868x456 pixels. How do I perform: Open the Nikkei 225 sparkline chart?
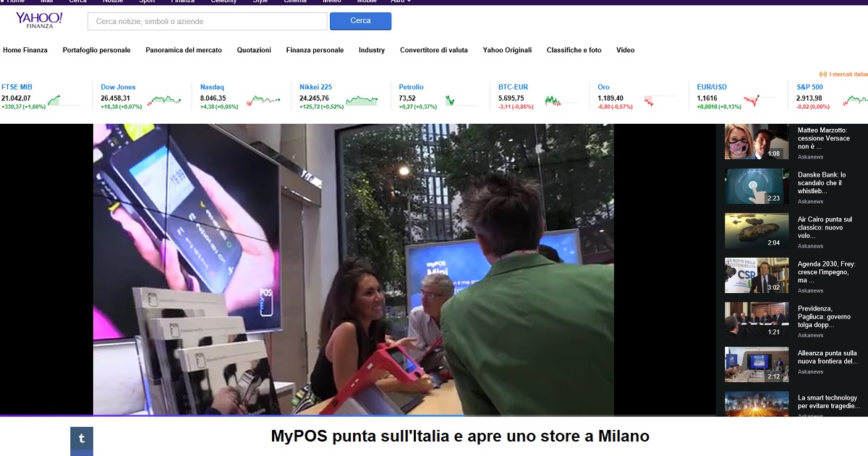tap(362, 101)
